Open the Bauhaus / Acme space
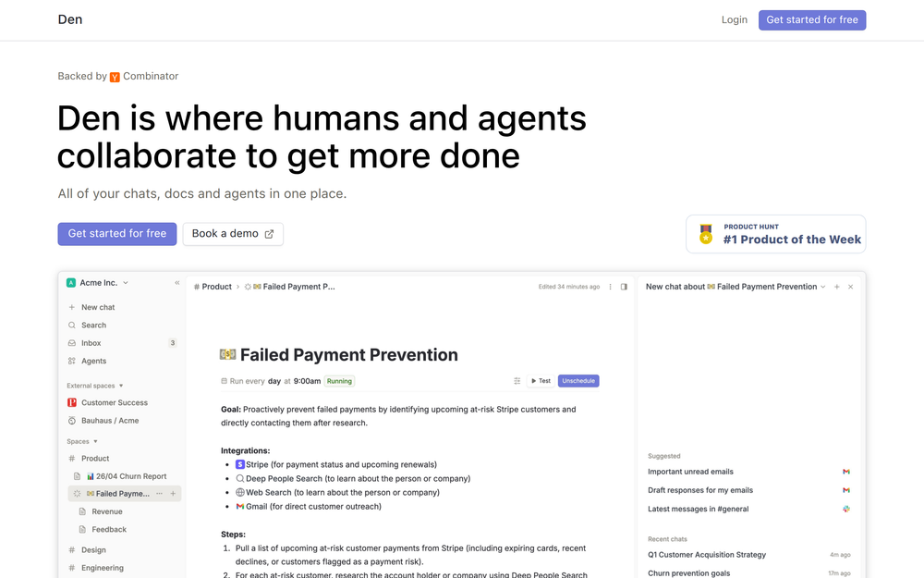This screenshot has width=924, height=578. pyautogui.click(x=110, y=421)
